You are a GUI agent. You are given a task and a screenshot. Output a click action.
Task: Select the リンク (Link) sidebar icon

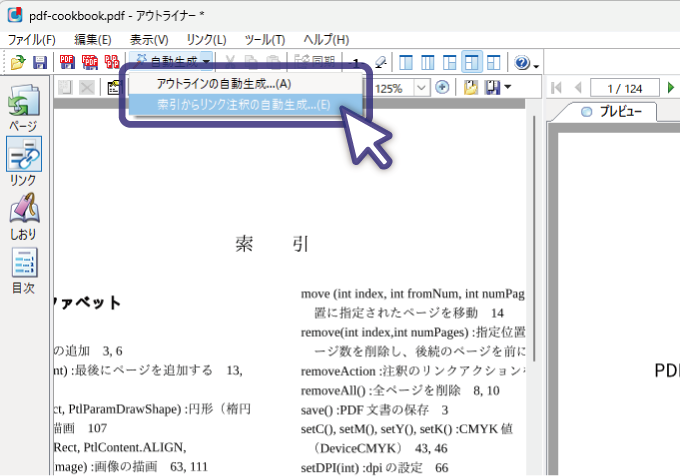coord(23,161)
